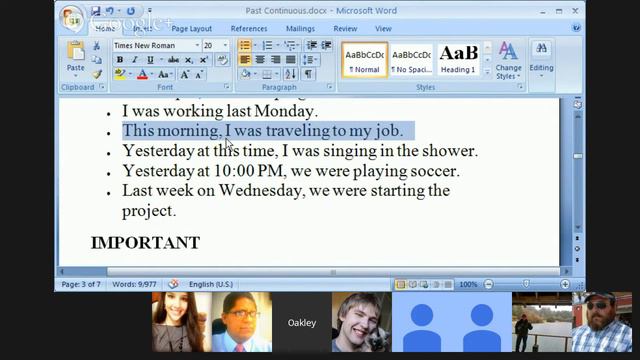Click the zoom out minus button
The image size is (640, 360).
489,284
